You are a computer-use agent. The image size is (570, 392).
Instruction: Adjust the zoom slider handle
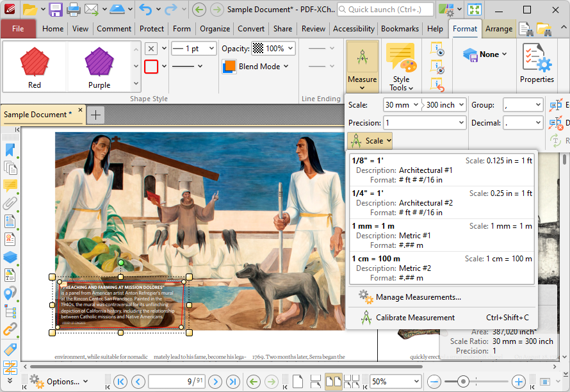(x=463, y=382)
